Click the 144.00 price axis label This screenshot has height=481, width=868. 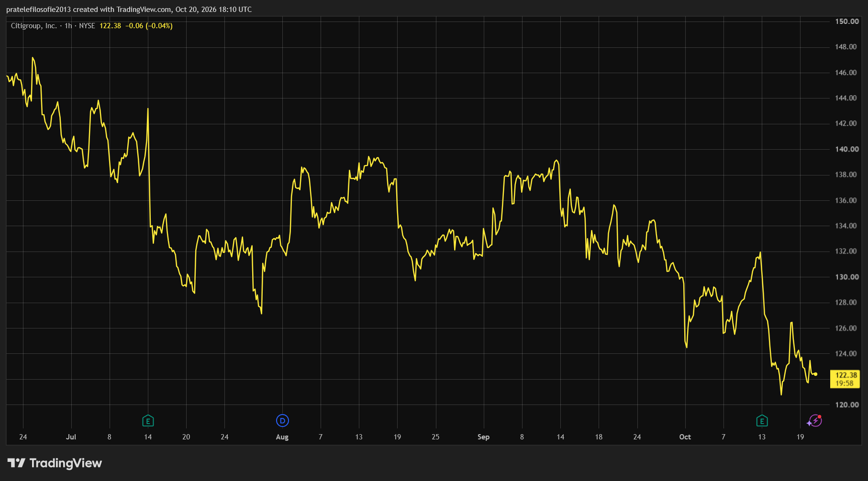click(846, 98)
